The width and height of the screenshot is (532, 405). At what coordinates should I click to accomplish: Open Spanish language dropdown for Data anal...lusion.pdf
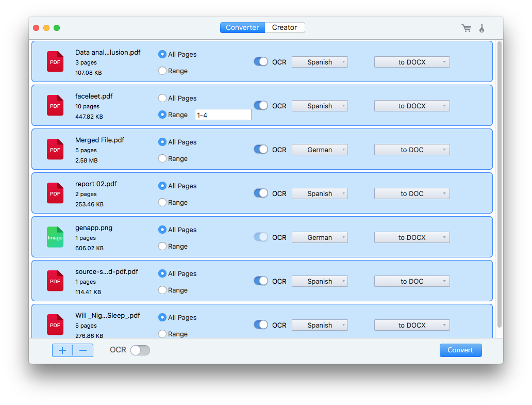coord(320,62)
